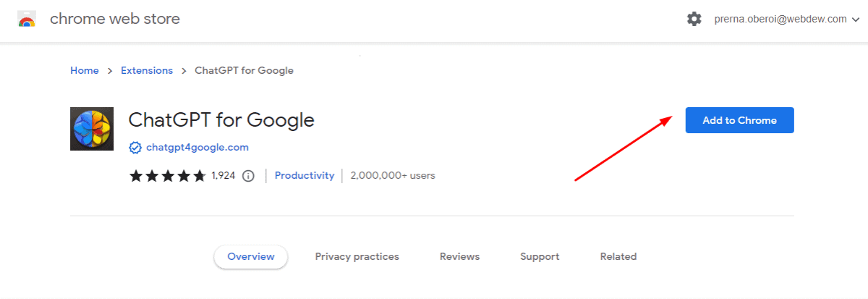Click the first breadcrumb chevron after Home
This screenshot has height=299, width=868.
click(x=110, y=71)
